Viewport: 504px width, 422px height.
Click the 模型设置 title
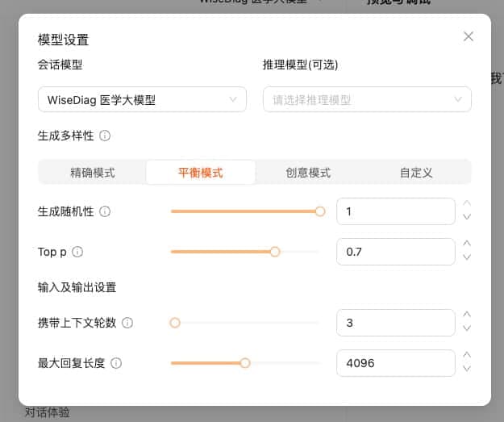(x=63, y=40)
